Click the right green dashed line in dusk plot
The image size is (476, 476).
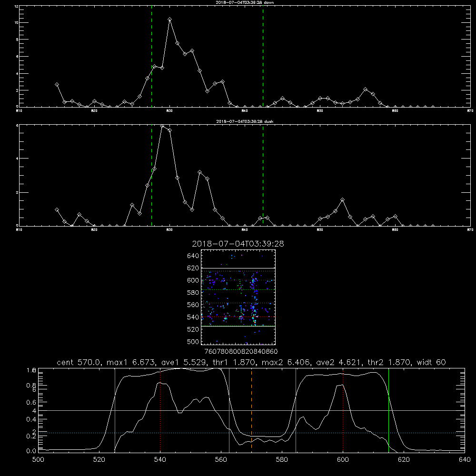263,175
